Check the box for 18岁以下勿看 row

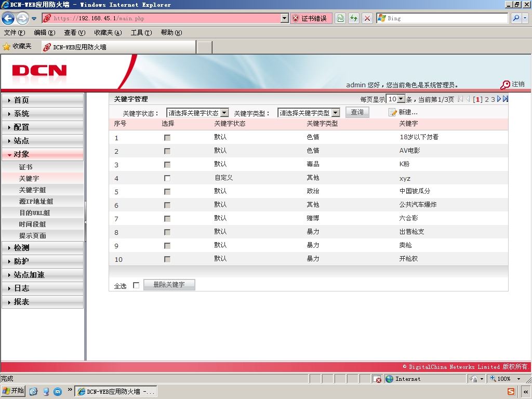(167, 138)
